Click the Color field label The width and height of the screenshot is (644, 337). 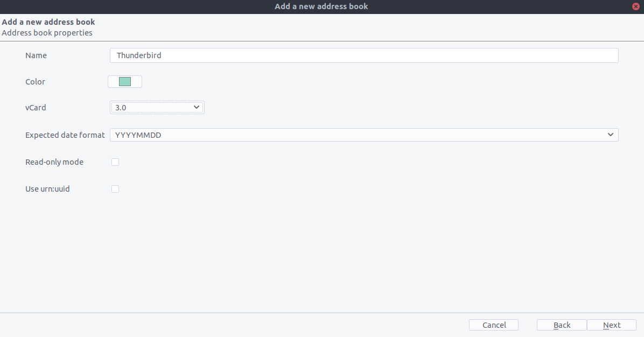(35, 81)
